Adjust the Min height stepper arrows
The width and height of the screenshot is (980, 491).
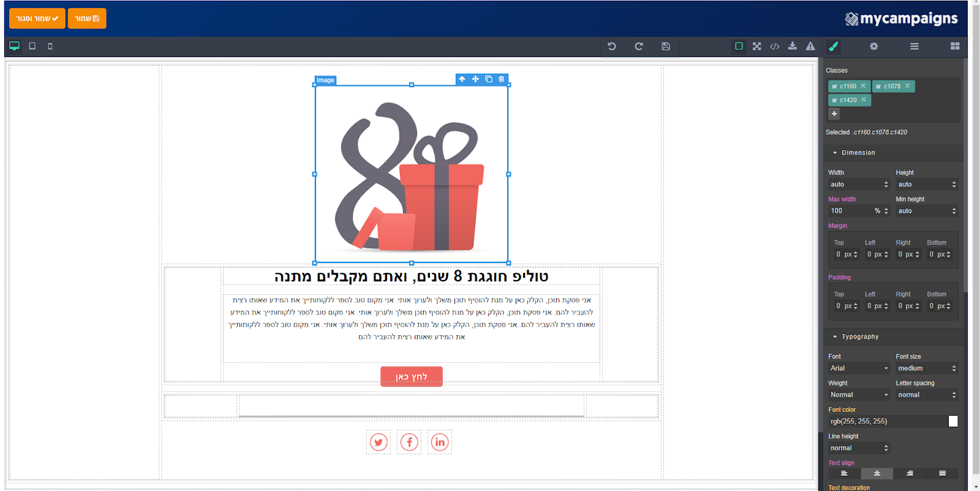954,211
